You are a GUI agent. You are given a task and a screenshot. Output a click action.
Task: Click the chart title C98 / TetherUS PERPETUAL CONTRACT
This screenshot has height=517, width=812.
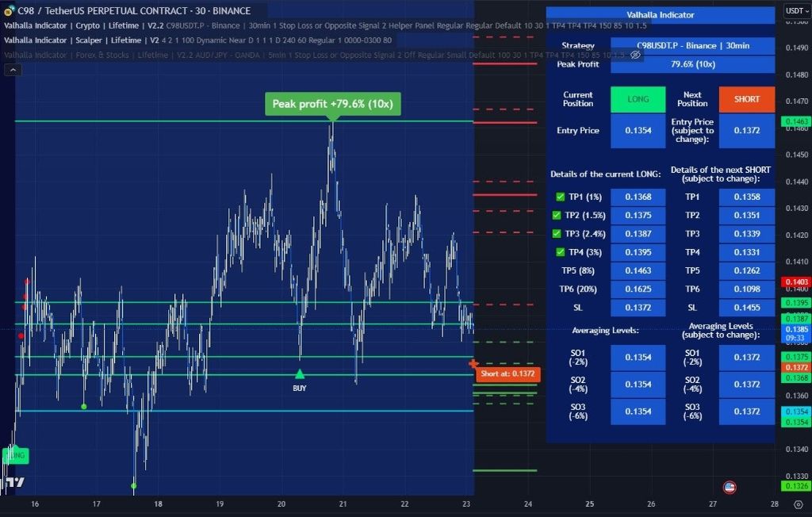pos(134,10)
